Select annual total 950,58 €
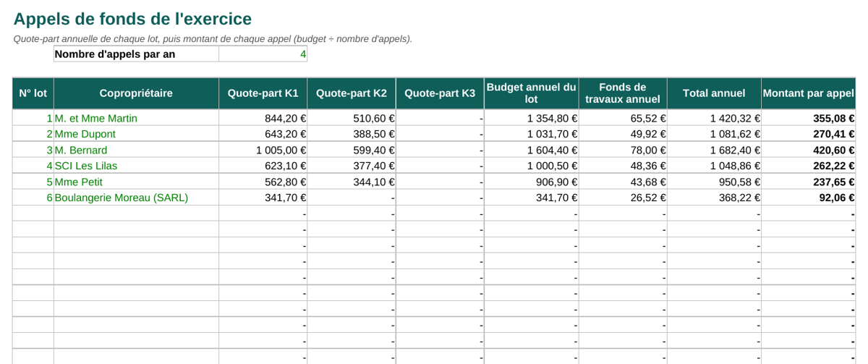This screenshot has width=868, height=364. pos(714,182)
